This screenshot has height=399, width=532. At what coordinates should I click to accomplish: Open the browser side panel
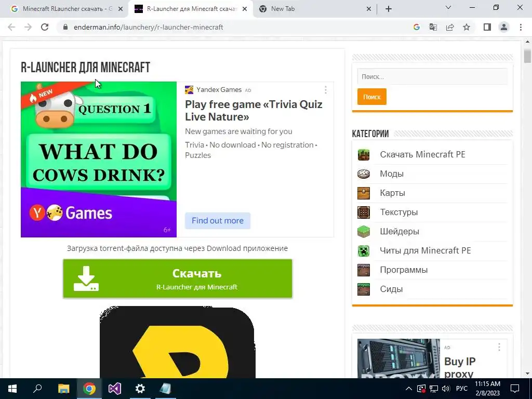[x=487, y=27]
